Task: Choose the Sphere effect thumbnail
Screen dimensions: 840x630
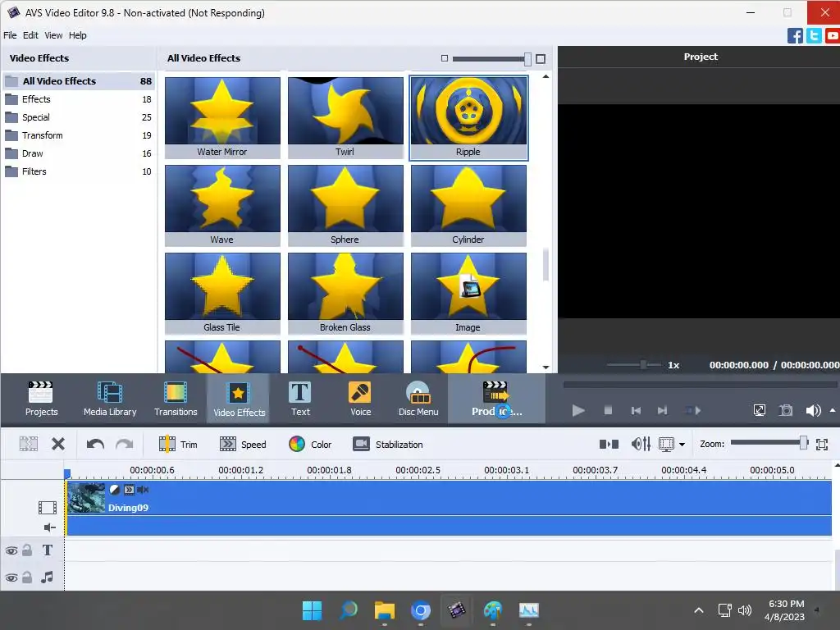Action: coord(345,205)
